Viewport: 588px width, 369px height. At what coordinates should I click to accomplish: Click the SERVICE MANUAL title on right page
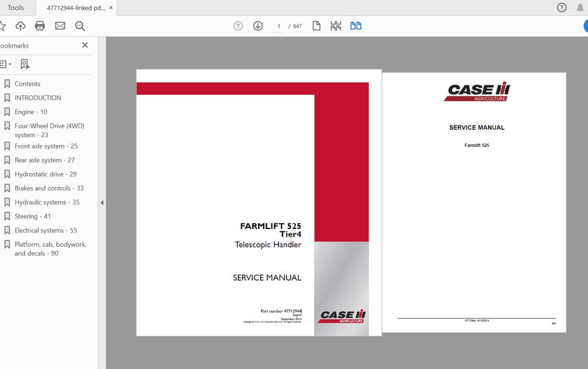pos(477,127)
